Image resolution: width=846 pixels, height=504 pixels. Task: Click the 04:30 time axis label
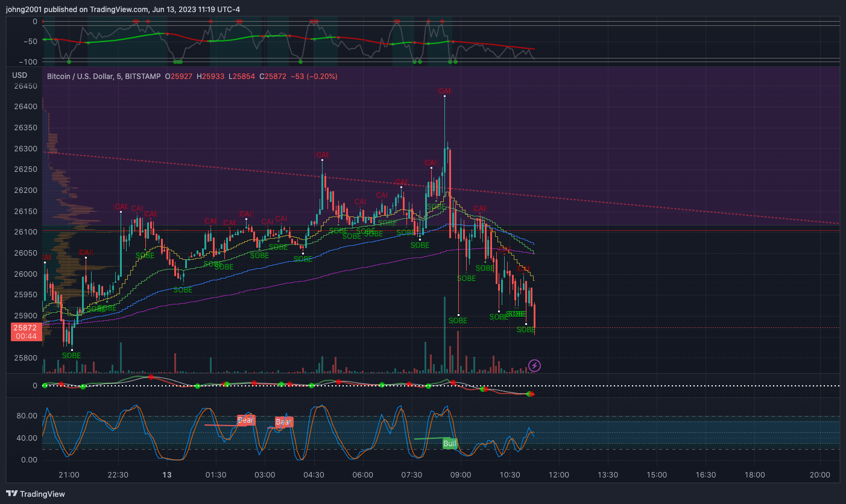click(314, 475)
